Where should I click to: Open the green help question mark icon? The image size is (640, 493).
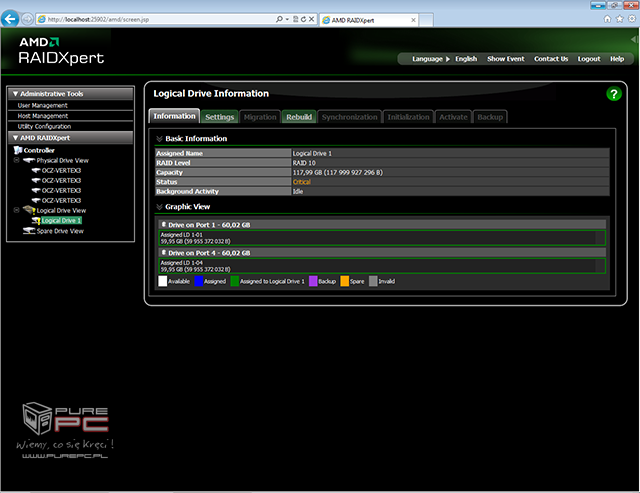(x=613, y=94)
